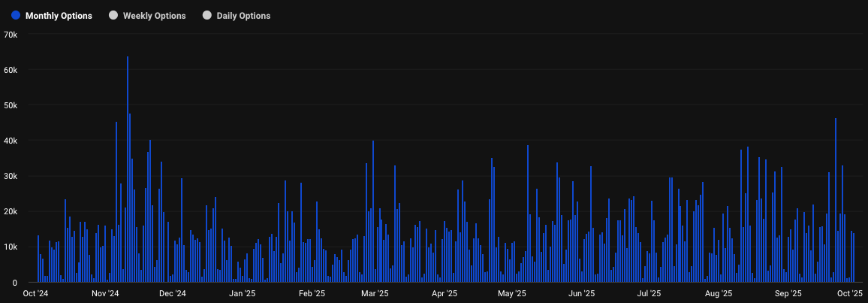Click the 50k y-axis label
The height and width of the screenshot is (303, 868).
point(11,105)
